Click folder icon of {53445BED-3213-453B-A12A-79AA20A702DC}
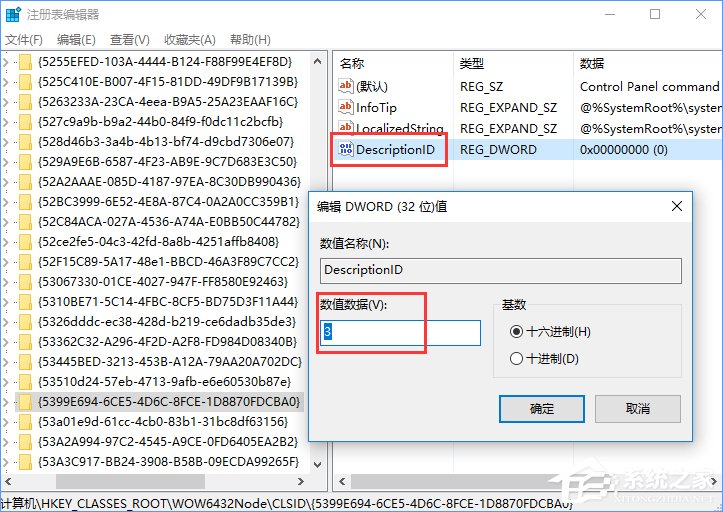 coord(25,362)
